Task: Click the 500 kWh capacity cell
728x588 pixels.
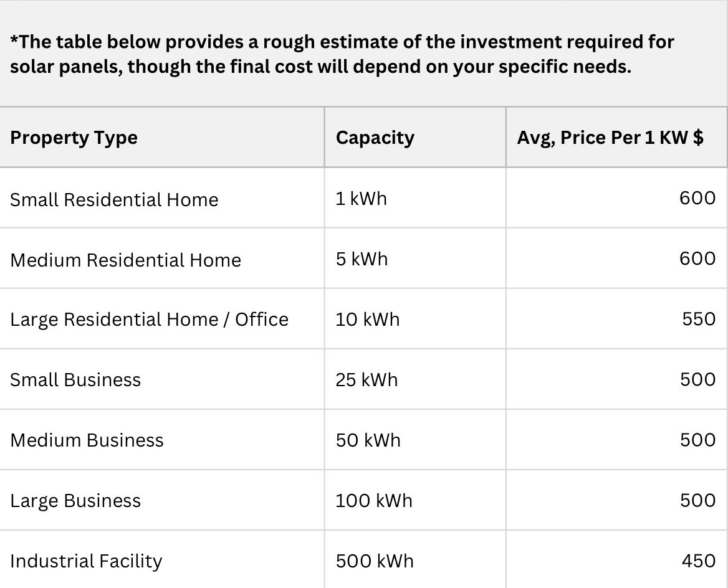Action: tap(374, 561)
